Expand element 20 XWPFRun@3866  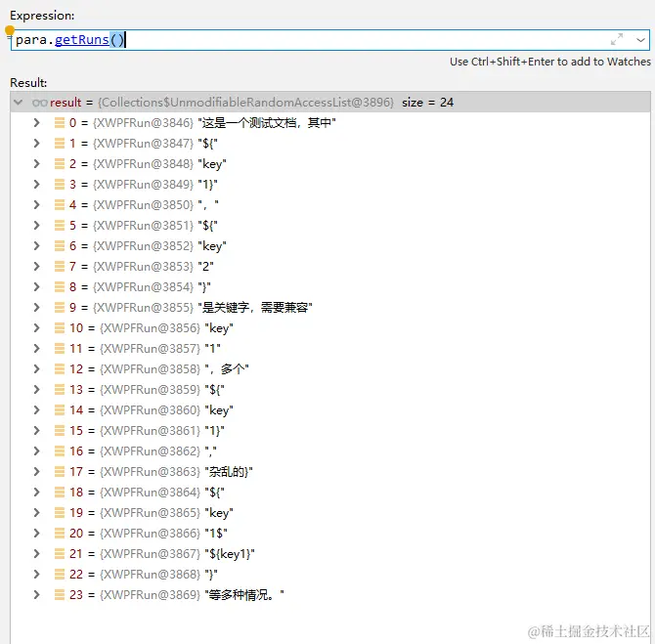37,533
